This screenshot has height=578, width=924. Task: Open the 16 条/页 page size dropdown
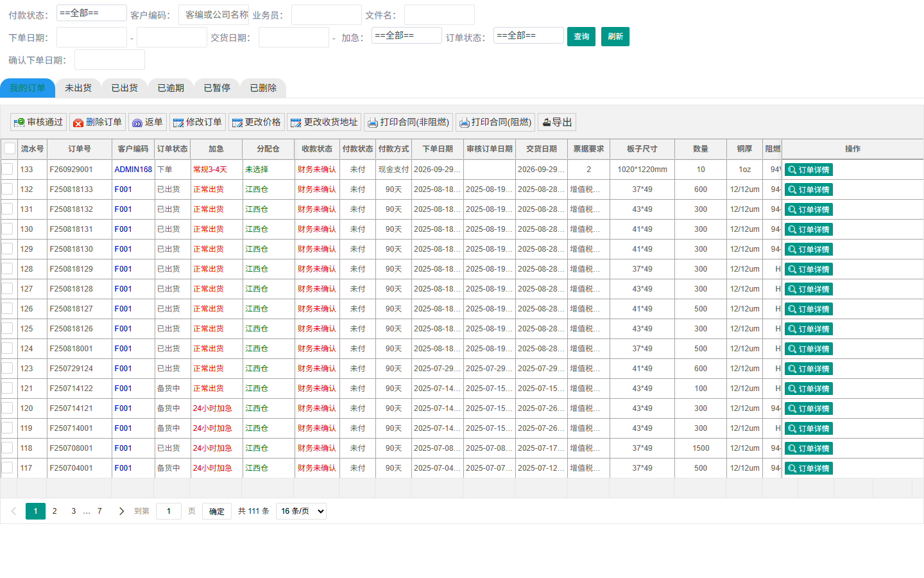[x=302, y=511]
